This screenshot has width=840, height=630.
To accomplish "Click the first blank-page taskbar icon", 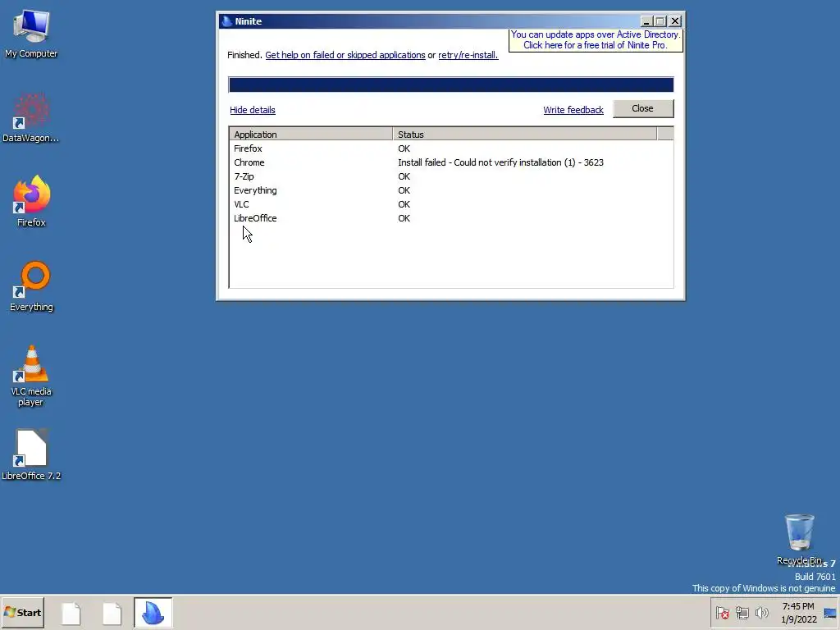I will [71, 613].
